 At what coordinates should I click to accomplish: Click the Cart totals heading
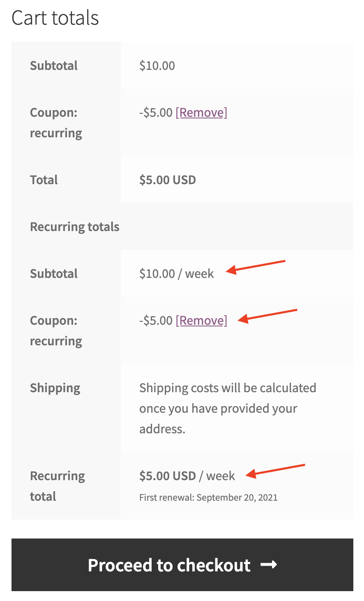55,18
